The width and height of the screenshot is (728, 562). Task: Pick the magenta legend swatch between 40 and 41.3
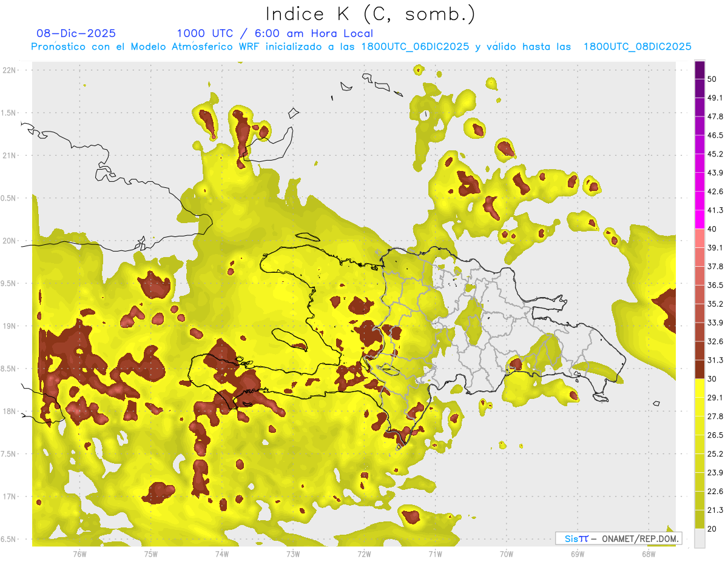coord(699,220)
